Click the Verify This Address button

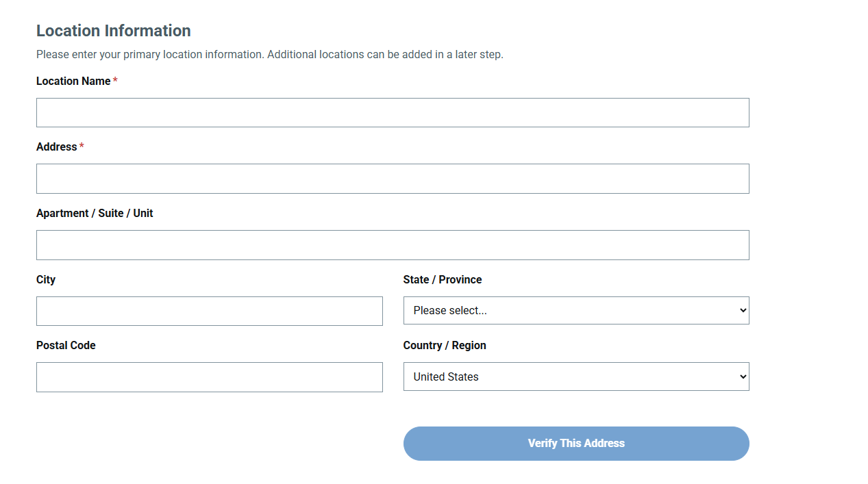point(575,443)
